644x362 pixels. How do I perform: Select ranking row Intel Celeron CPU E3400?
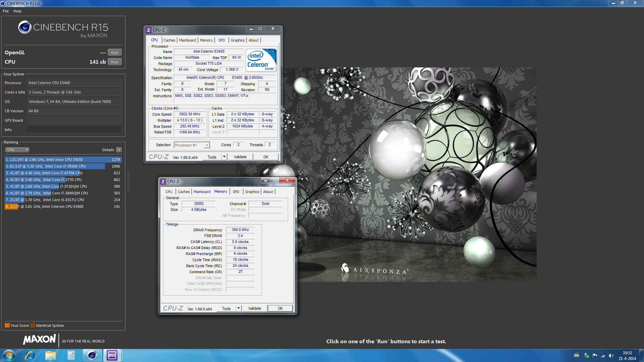pyautogui.click(x=63, y=206)
